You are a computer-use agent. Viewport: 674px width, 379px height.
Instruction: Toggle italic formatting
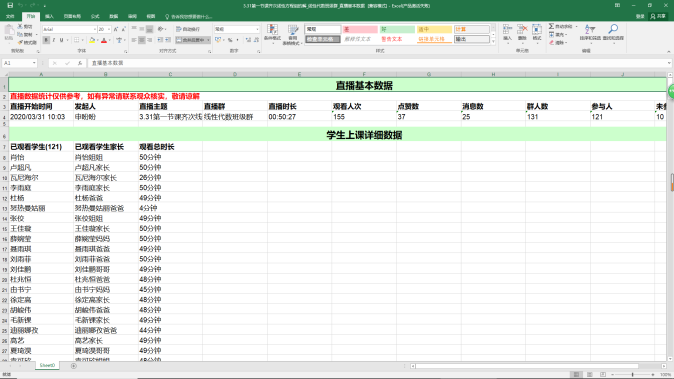point(54,40)
